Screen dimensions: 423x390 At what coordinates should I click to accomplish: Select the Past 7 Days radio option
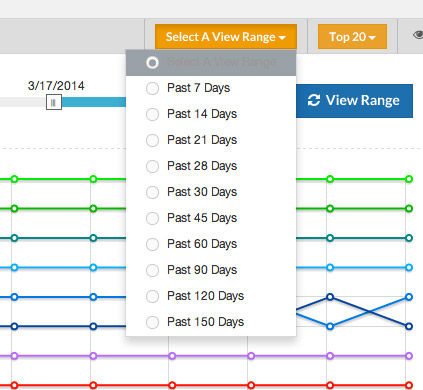point(152,88)
